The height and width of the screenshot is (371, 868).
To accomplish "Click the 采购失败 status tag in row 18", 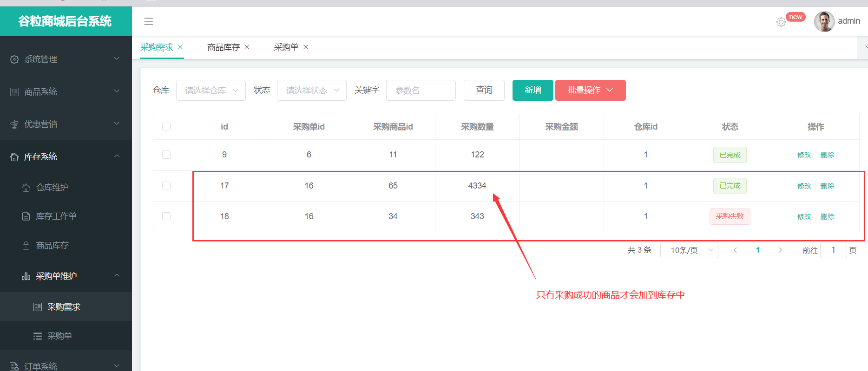I will (730, 216).
